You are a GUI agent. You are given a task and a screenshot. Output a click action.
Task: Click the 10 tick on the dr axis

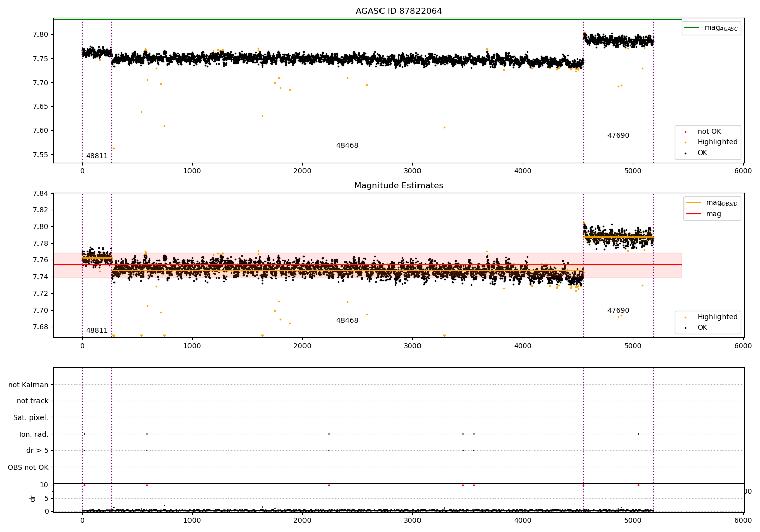(x=44, y=485)
